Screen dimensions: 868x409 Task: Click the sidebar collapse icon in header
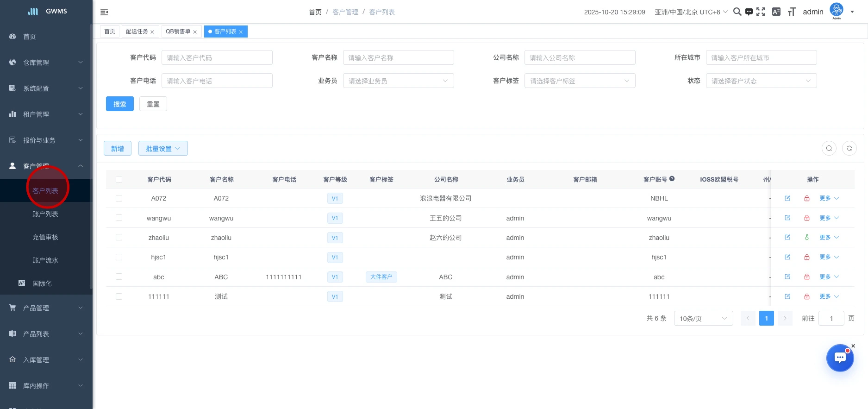click(x=104, y=12)
